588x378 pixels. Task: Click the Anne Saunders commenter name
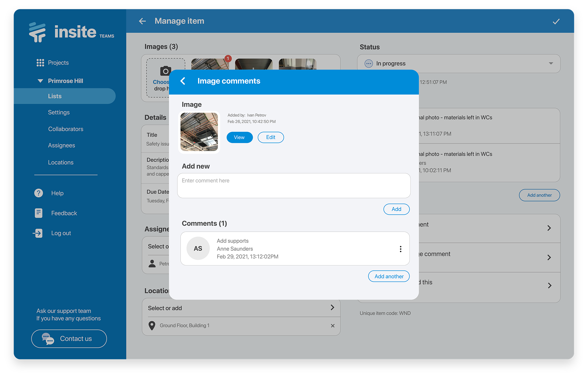pyautogui.click(x=235, y=249)
